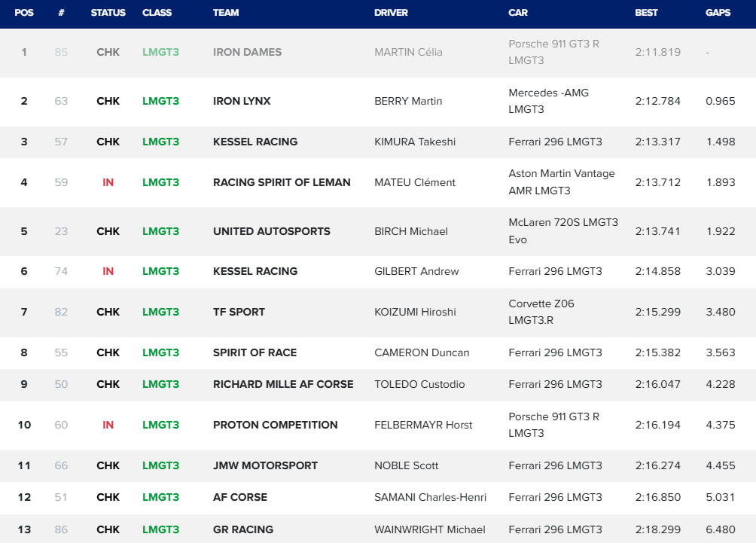Image resolution: width=756 pixels, height=543 pixels.
Task: Click best time 2:15.382
Action: click(657, 352)
